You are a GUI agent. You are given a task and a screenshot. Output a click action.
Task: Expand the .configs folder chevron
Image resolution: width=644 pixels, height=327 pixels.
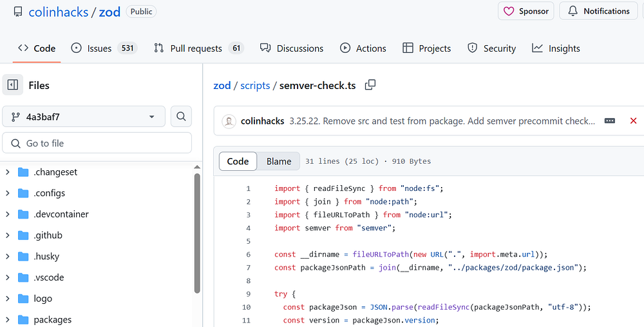coord(7,193)
